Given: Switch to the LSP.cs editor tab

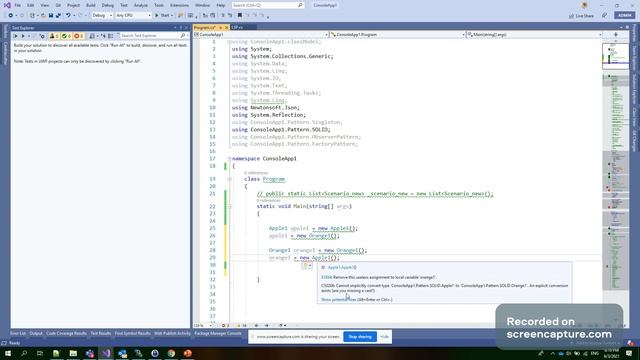Looking at the screenshot, I should (237, 27).
